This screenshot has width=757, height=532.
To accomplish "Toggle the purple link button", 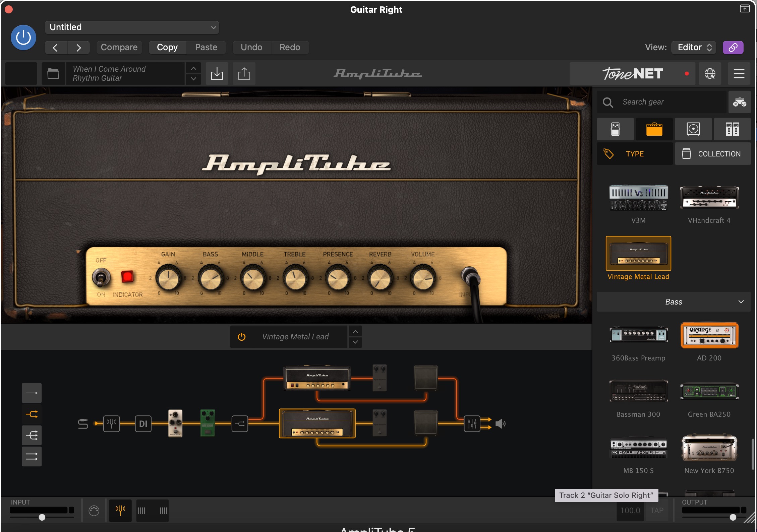I will (733, 48).
